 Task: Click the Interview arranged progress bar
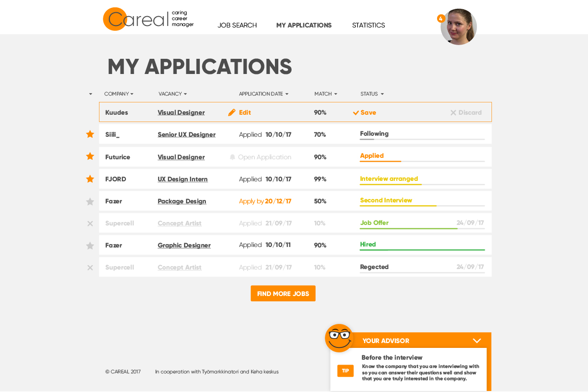(x=422, y=185)
